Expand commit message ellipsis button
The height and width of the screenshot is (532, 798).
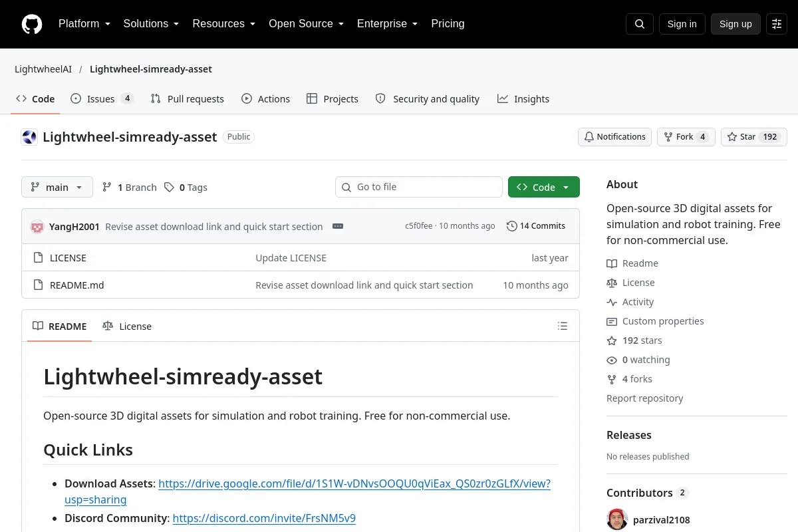pos(338,226)
